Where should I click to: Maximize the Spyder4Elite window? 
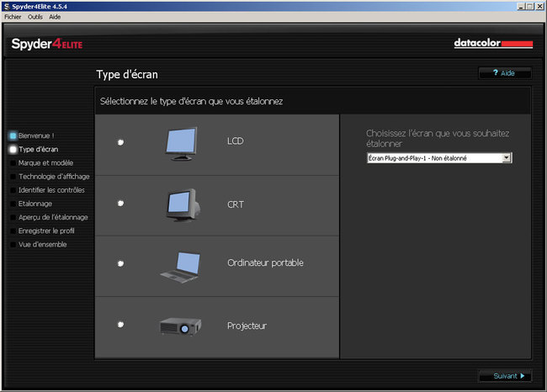pyautogui.click(x=530, y=6)
